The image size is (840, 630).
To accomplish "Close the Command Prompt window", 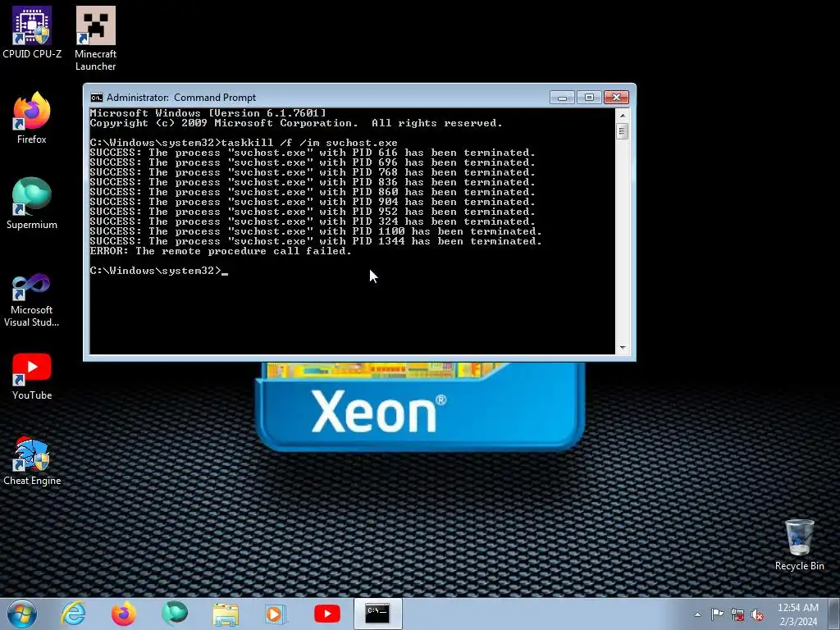I will pos(616,98).
